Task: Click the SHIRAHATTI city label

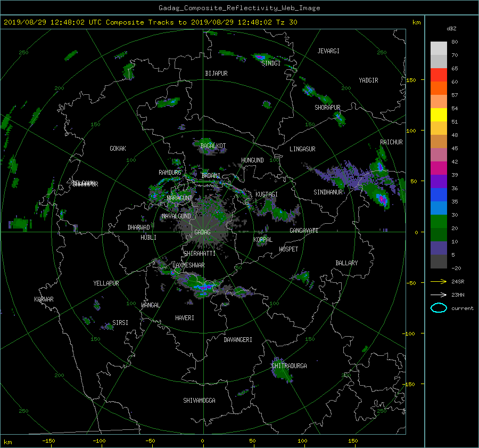Action: coord(200,254)
